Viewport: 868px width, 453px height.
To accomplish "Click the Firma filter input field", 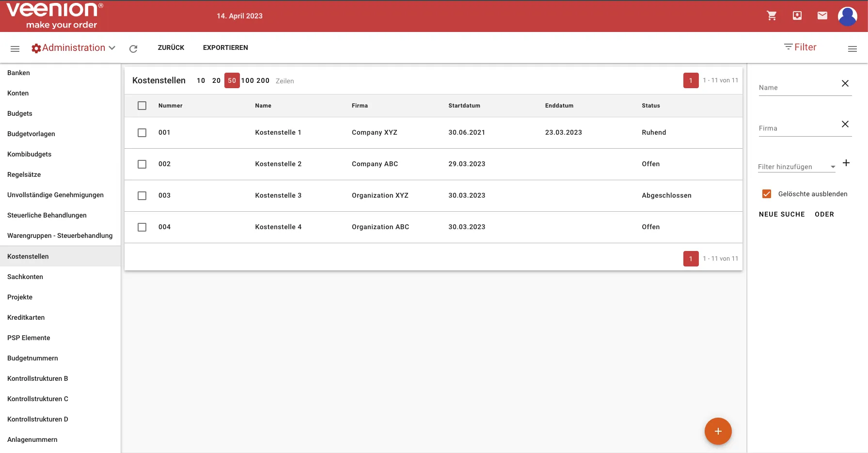I will point(797,128).
